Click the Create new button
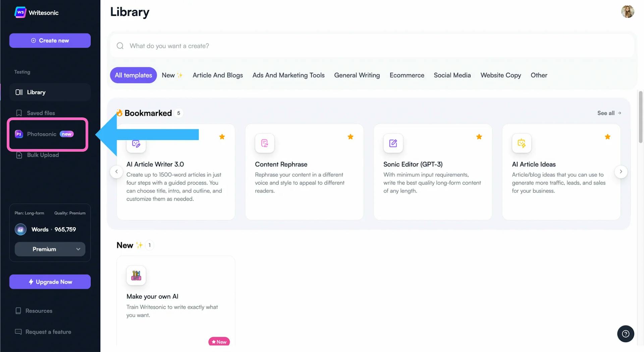The height and width of the screenshot is (352, 644). click(50, 41)
